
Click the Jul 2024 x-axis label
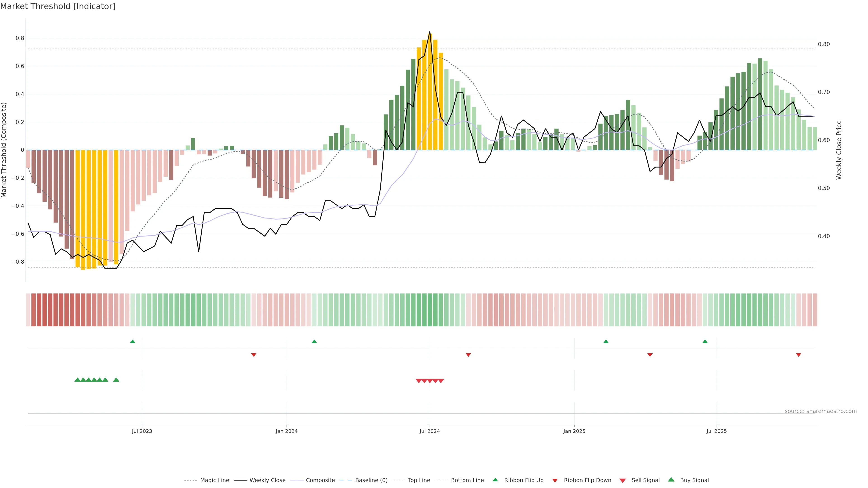click(x=430, y=431)
